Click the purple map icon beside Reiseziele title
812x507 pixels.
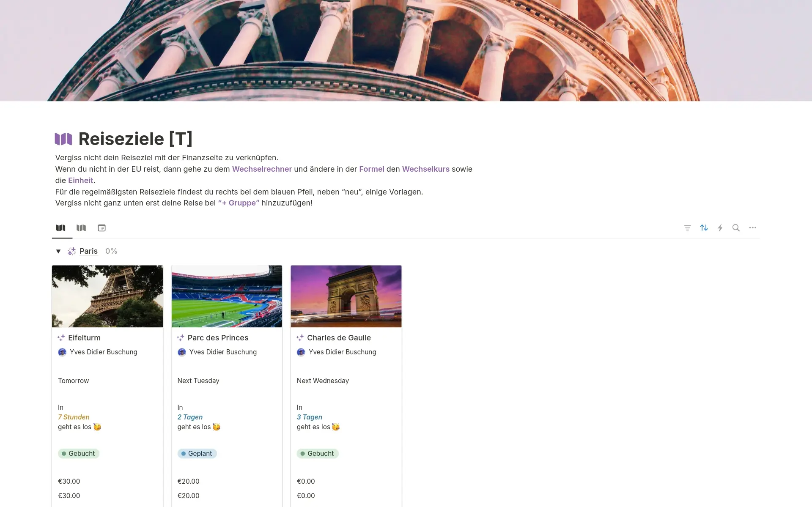63,139
